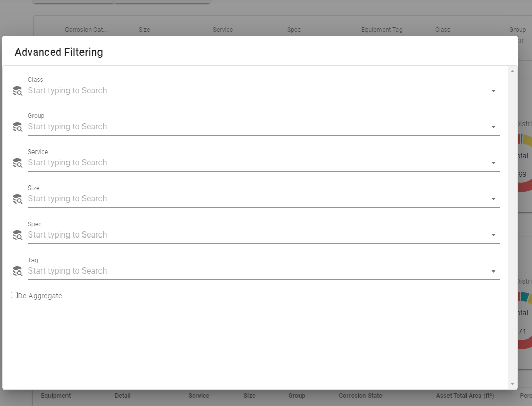Enable the De-Aggregate checkbox
The height and width of the screenshot is (406, 532).
pyautogui.click(x=14, y=295)
